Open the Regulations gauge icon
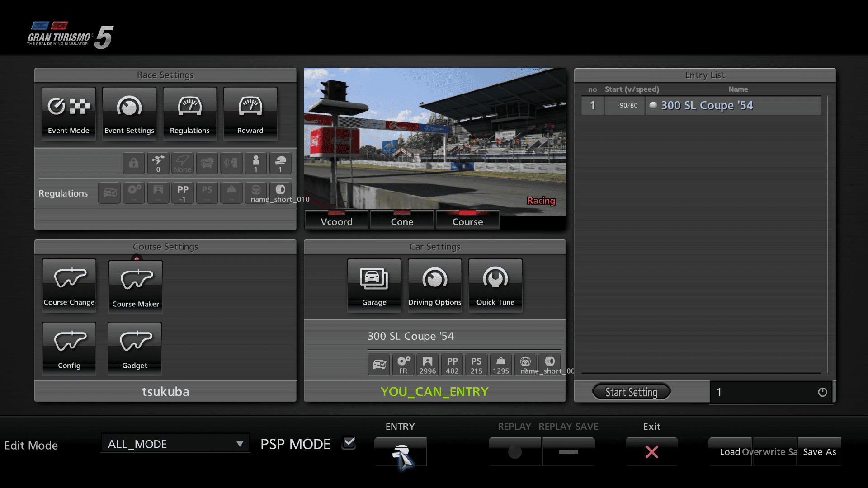 point(190,113)
